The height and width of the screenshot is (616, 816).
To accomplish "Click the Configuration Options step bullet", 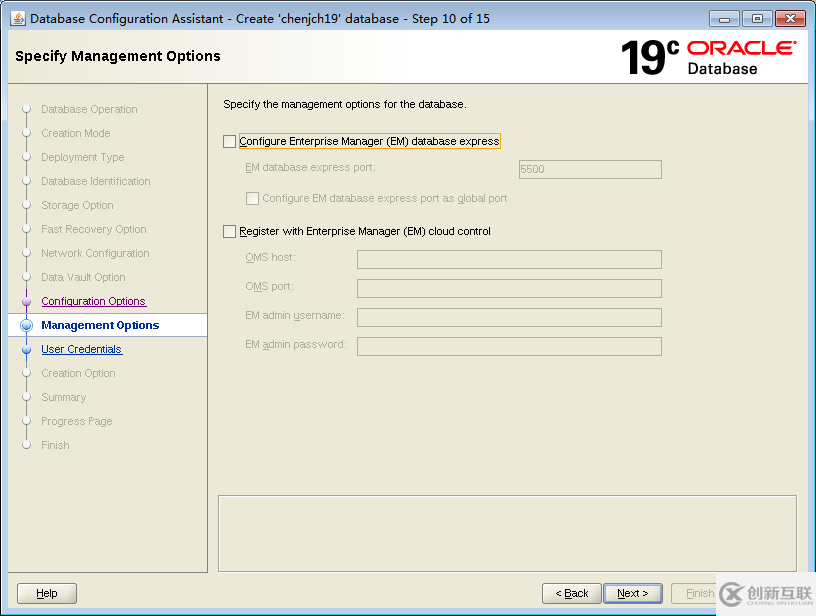I will [x=27, y=302].
